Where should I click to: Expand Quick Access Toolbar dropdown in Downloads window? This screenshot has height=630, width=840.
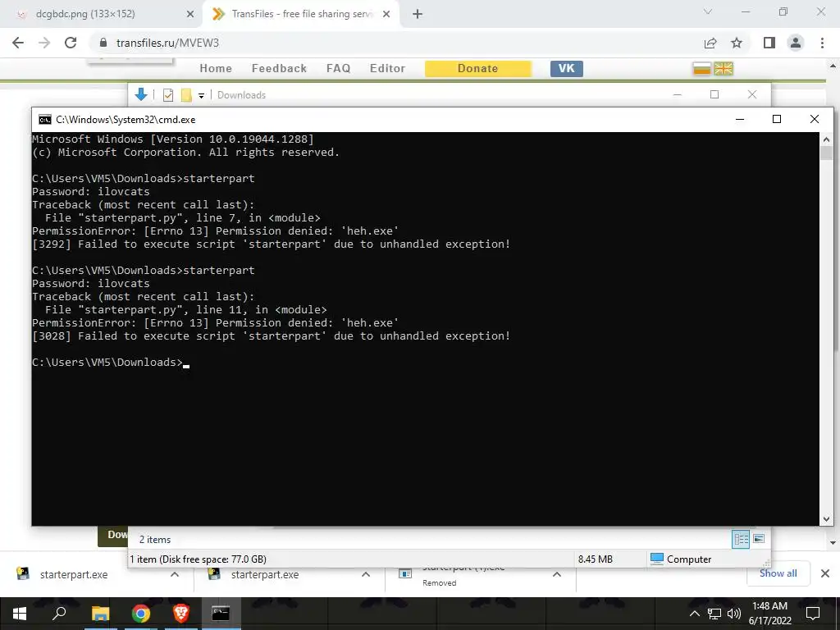coord(202,96)
